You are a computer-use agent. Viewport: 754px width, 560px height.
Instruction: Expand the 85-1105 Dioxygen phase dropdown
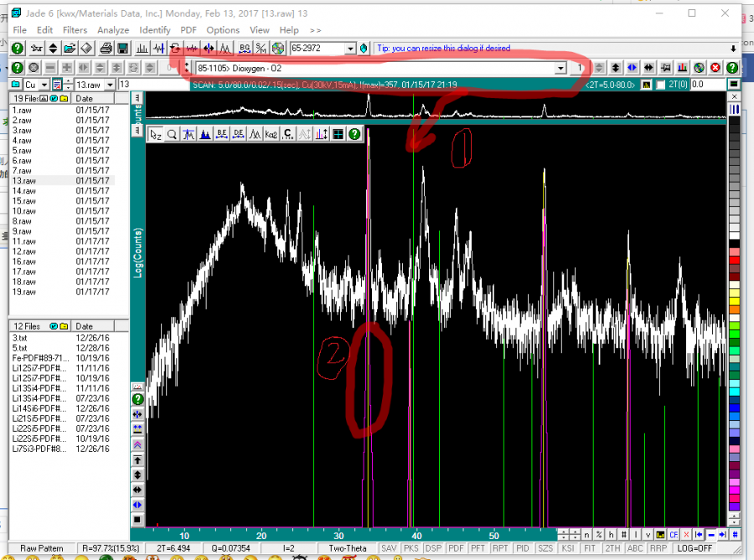560,68
